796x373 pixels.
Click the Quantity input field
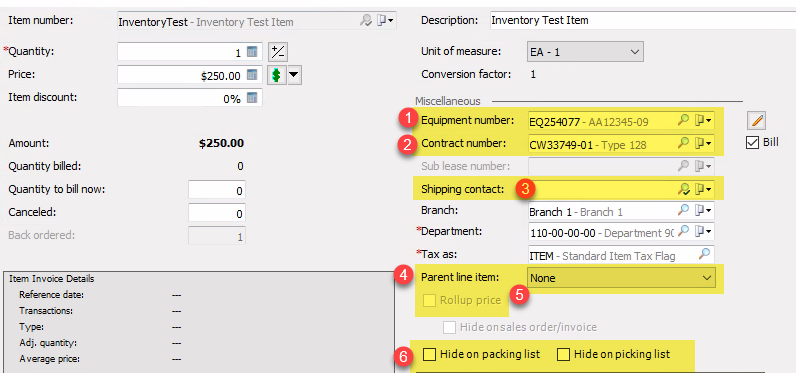[190, 52]
